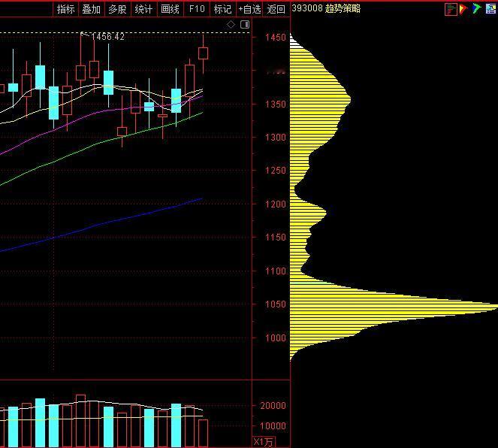The image size is (498, 448).
Task: Click the 1300 price axis label
Action: click(276, 138)
